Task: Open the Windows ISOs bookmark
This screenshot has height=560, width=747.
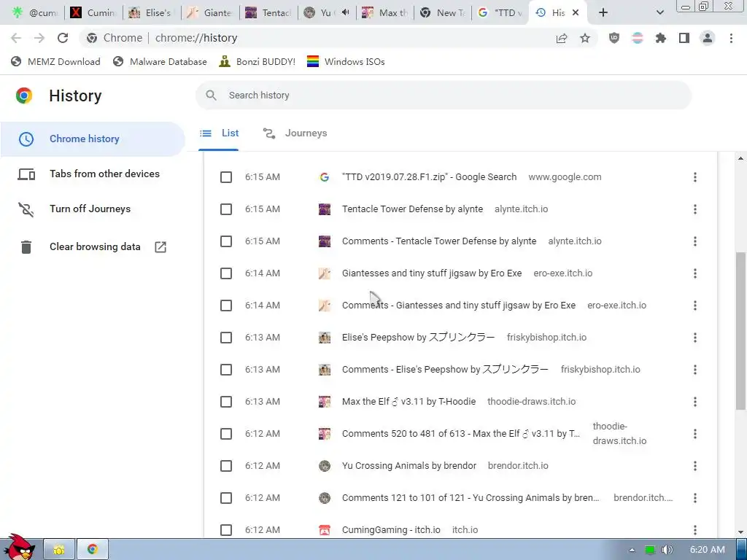Action: coord(347,61)
